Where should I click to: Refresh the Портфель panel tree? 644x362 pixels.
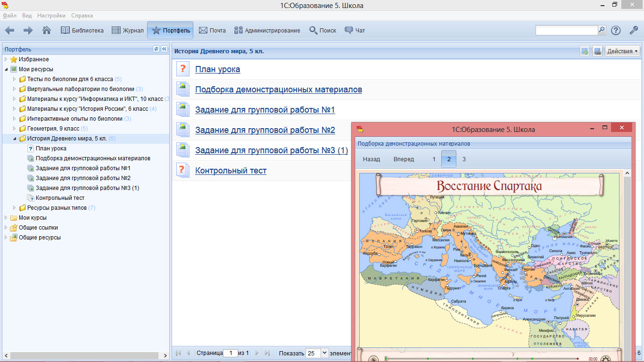click(157, 49)
